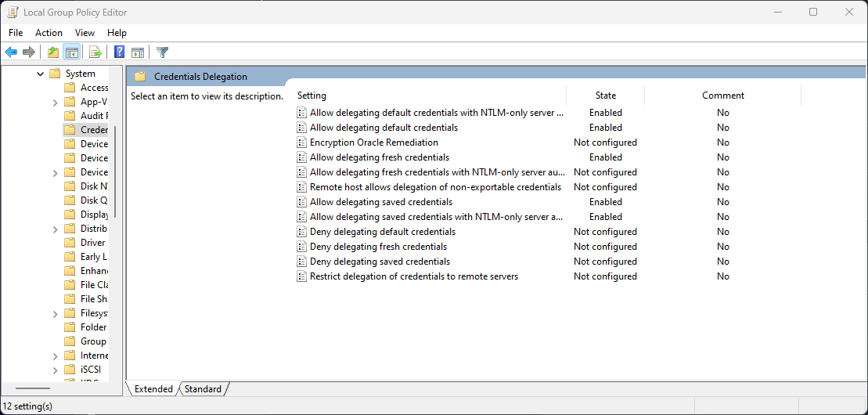Expand the third Device folder node
The width and height of the screenshot is (868, 415).
coord(56,172)
